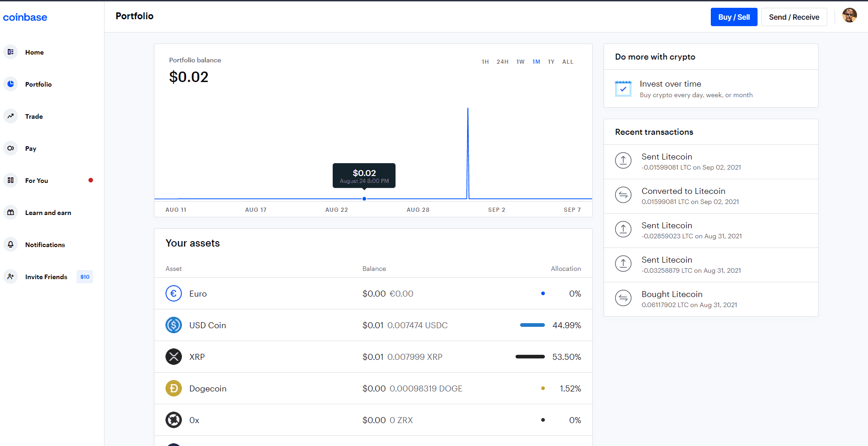Open the Dogecoin asset name
This screenshot has width=868, height=446.
(x=208, y=389)
